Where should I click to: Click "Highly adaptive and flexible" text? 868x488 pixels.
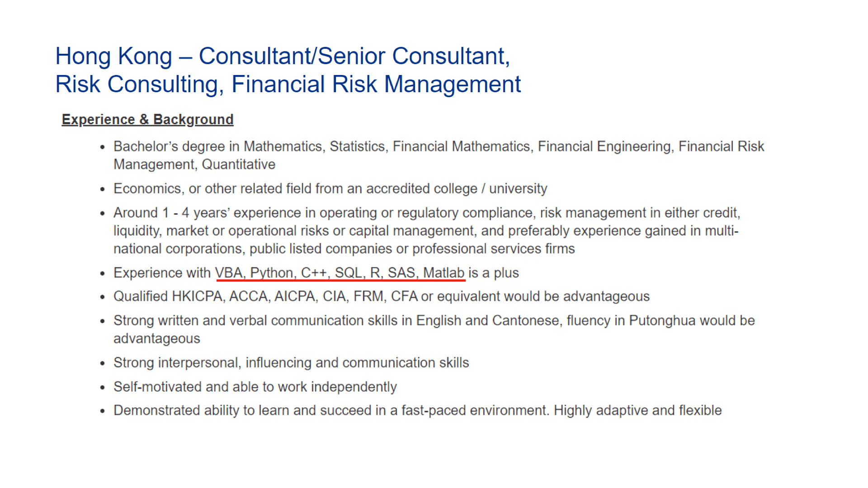[x=637, y=411]
